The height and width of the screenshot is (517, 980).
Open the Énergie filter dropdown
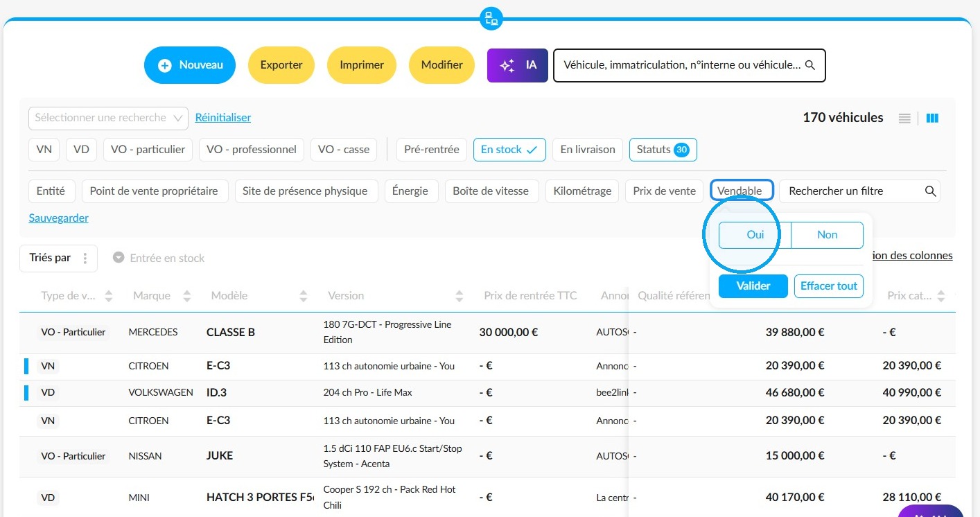411,191
